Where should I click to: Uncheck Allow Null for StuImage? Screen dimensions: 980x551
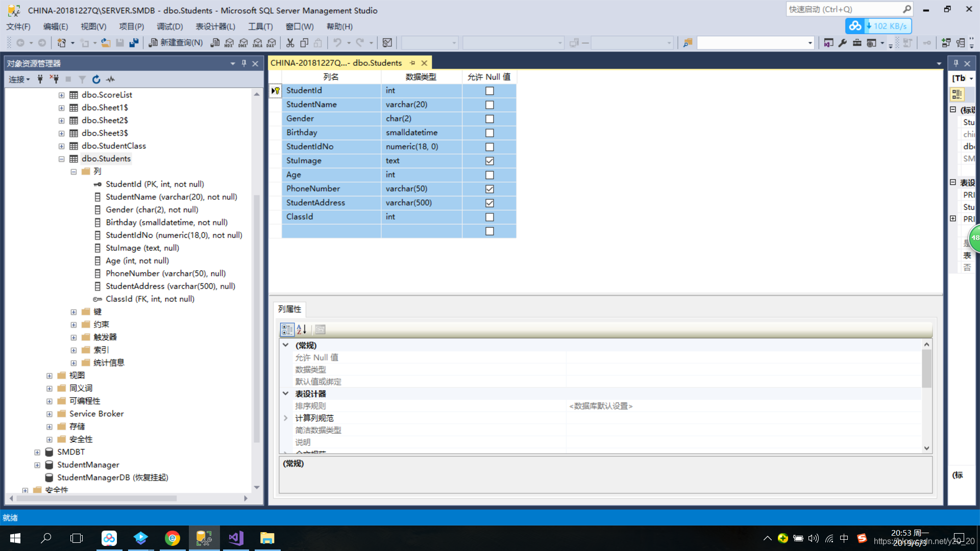[x=489, y=161]
